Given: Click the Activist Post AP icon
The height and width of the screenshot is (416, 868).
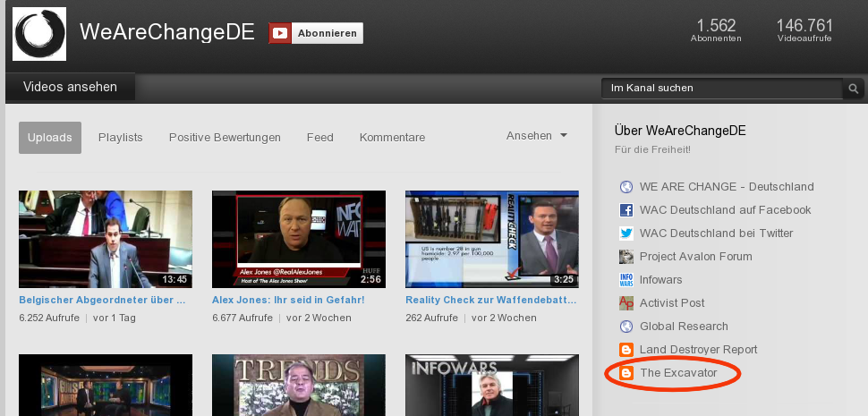Looking at the screenshot, I should pyautogui.click(x=626, y=303).
